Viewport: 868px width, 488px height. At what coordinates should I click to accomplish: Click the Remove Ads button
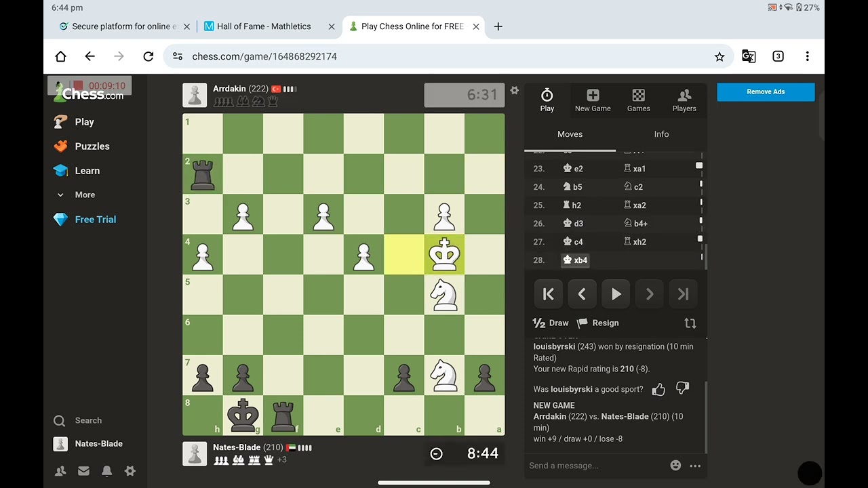[766, 91]
